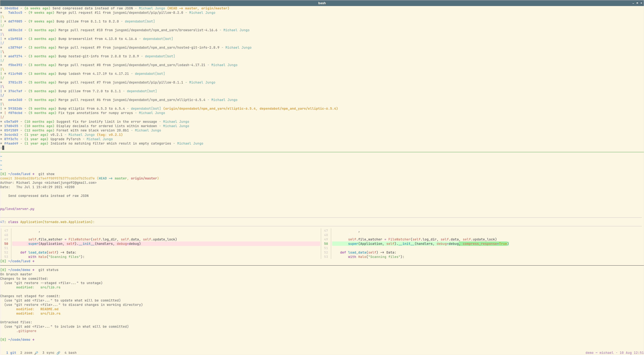Click the untracked .gitignore file
Image resolution: width=644 pixels, height=355 pixels.
point(26,331)
